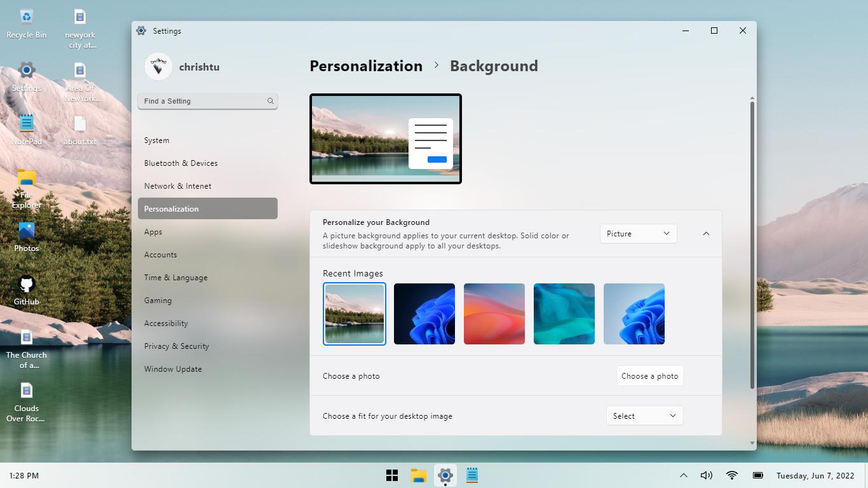Open the Picture background type dropdown
Viewport: 868px width, 488px height.
(x=638, y=234)
